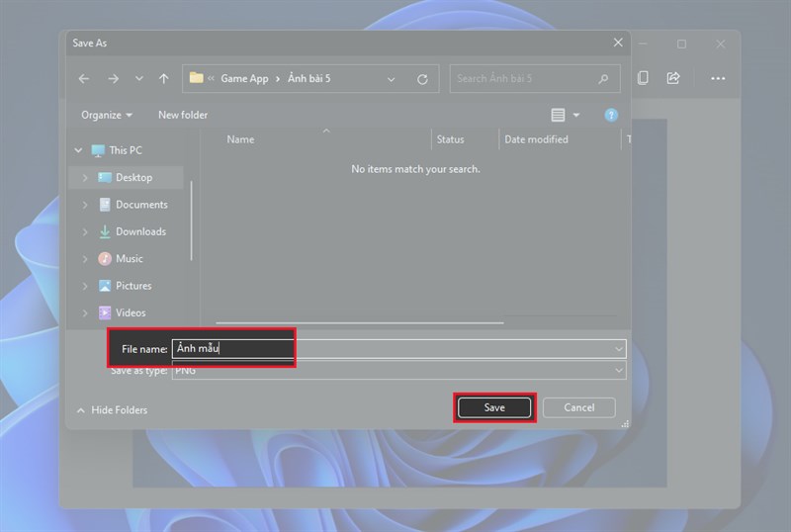Click the navigation pane vertical scrollbar
This screenshot has width=791, height=532.
point(191,221)
